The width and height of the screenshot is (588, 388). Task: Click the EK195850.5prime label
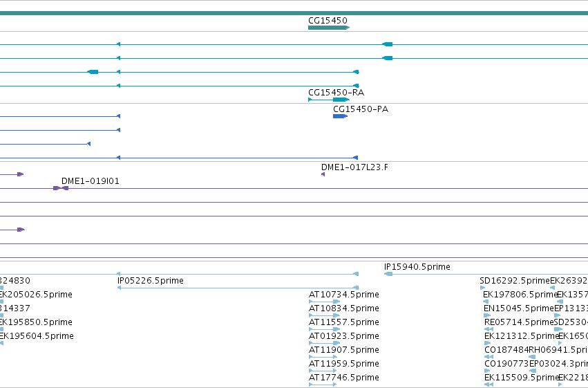(36, 322)
